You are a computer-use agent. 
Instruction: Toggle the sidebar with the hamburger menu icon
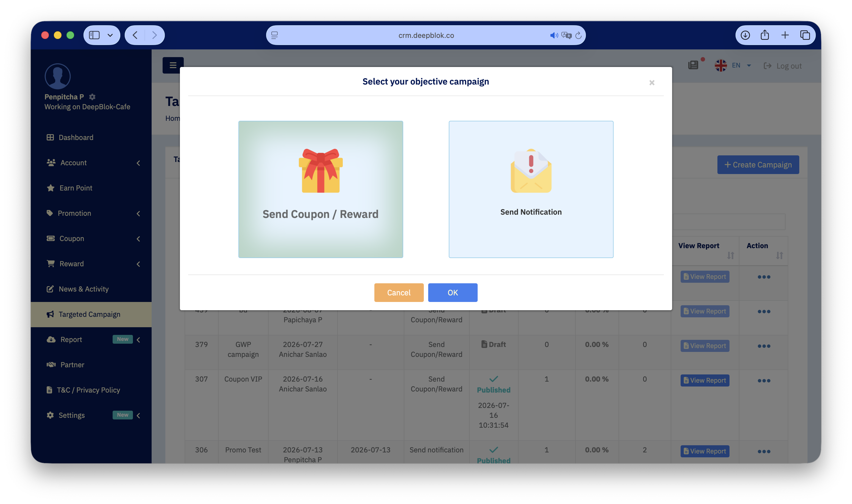(x=173, y=65)
